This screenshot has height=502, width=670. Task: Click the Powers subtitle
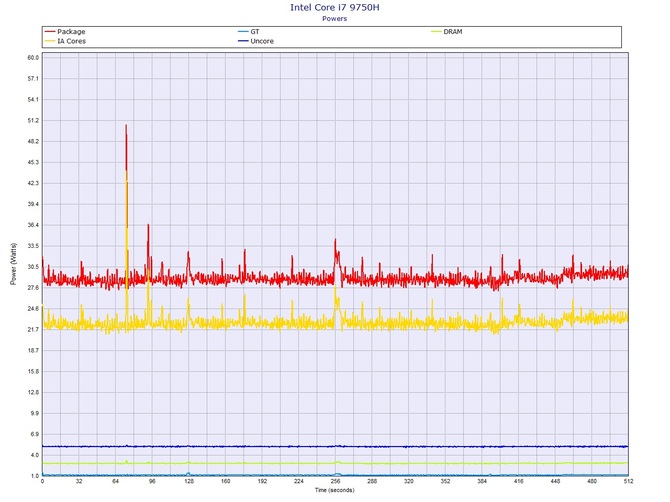pos(335,19)
